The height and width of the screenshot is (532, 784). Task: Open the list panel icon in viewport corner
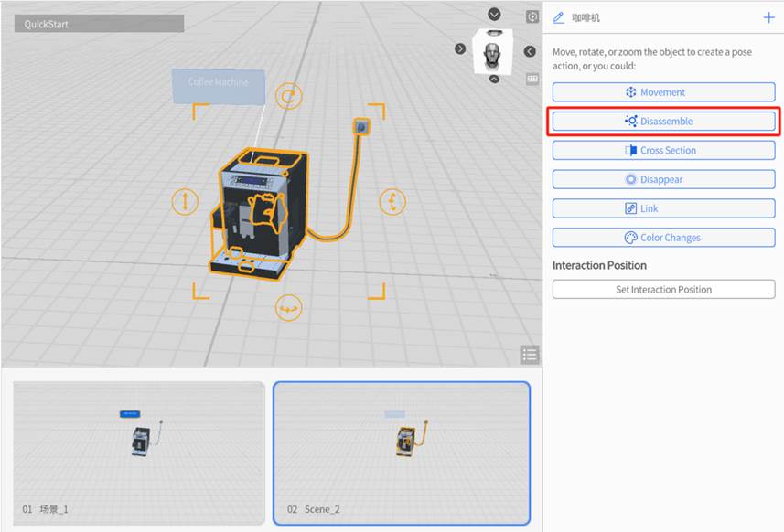point(529,355)
